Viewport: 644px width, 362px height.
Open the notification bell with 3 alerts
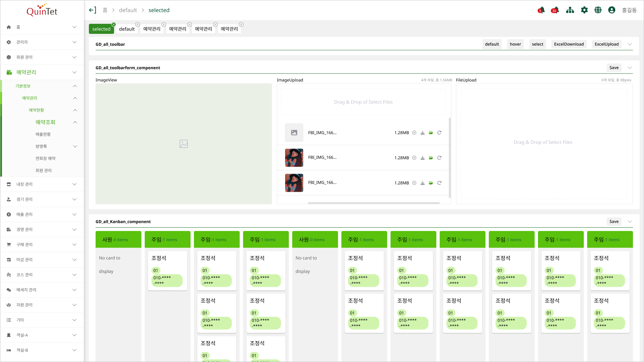(541, 10)
